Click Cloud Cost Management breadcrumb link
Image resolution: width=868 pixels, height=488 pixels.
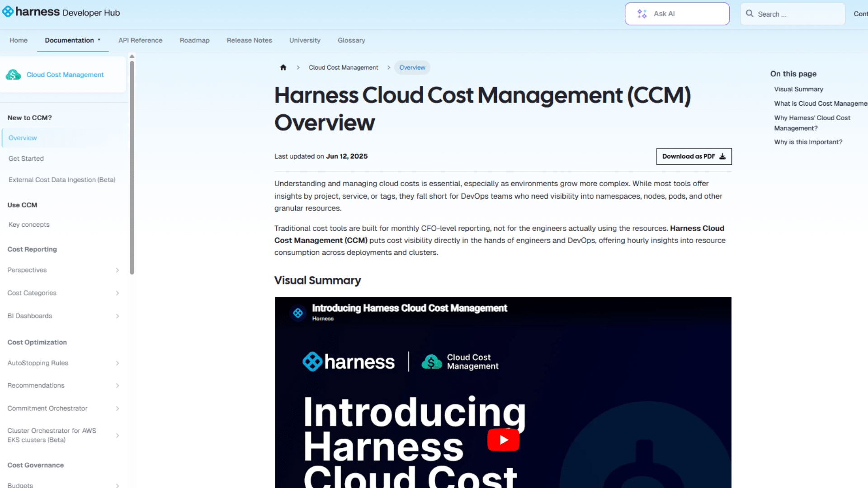click(344, 67)
